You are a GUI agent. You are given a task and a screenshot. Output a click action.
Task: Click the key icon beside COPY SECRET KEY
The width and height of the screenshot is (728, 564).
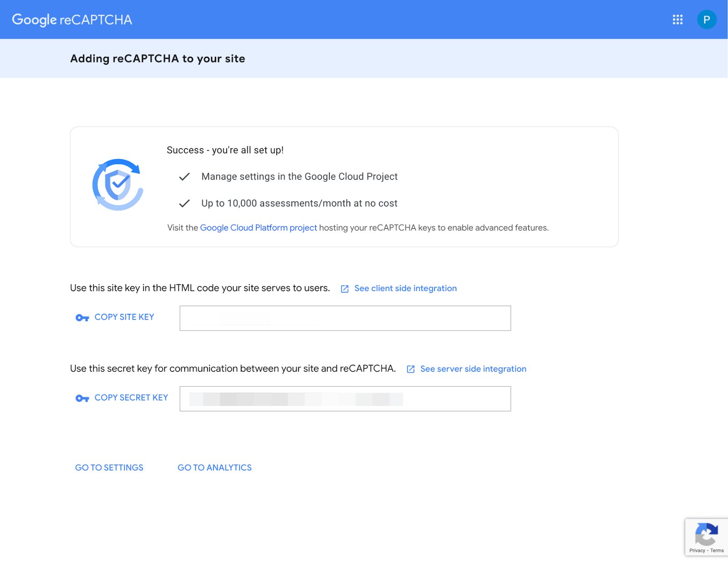click(82, 398)
